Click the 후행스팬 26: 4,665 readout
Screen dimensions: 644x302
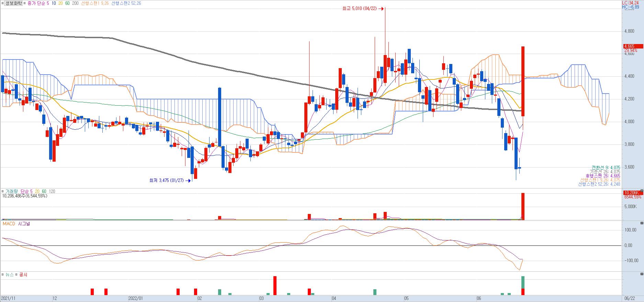tap(603, 176)
